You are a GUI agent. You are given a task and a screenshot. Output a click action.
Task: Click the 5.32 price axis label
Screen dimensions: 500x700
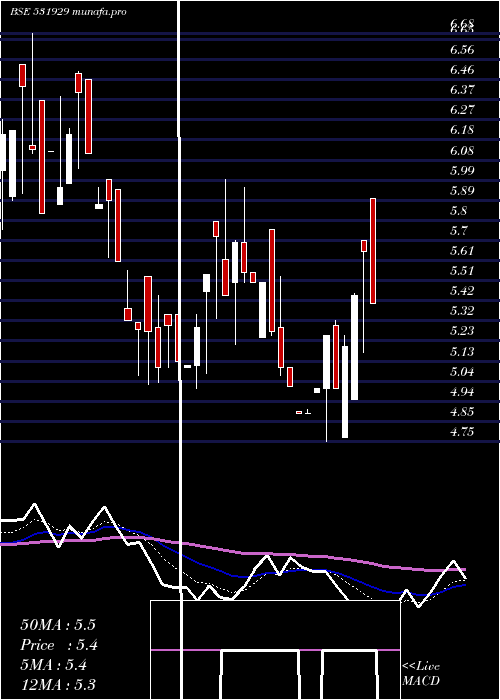point(462,311)
